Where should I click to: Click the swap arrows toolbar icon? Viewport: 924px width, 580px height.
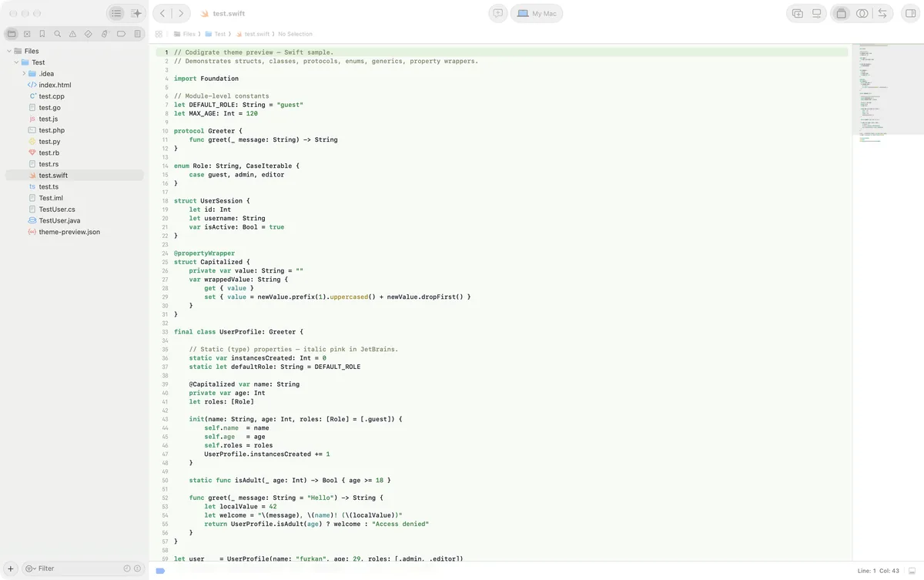click(882, 13)
